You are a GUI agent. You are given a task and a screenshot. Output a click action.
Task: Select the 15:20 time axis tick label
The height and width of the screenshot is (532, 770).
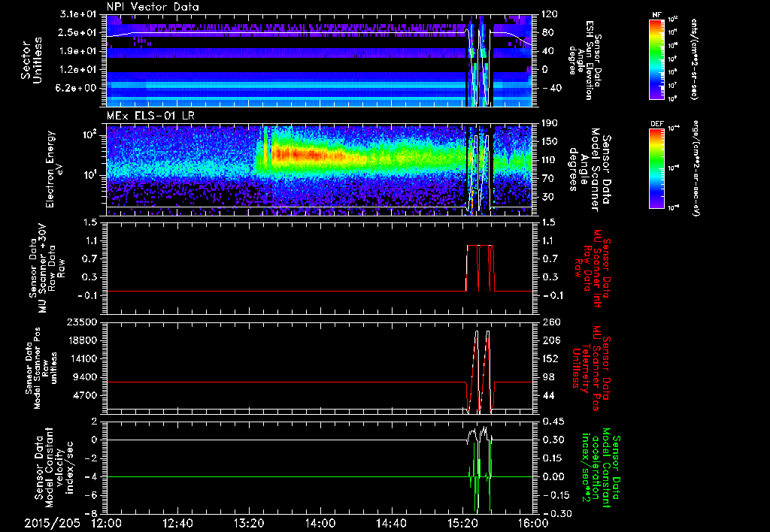[x=462, y=522]
